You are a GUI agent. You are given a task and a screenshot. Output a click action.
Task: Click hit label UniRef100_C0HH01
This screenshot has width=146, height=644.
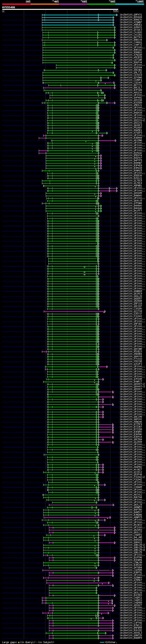point(131,42)
